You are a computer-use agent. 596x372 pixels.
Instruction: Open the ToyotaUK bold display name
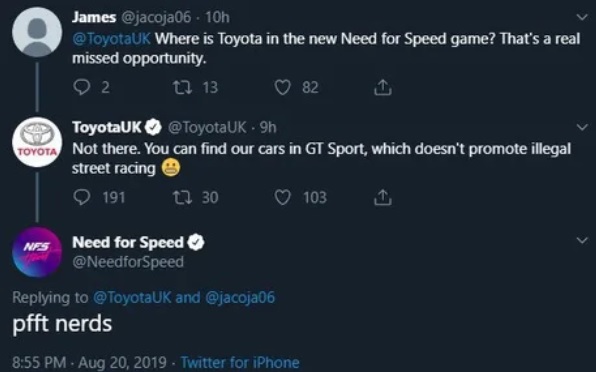(107, 127)
